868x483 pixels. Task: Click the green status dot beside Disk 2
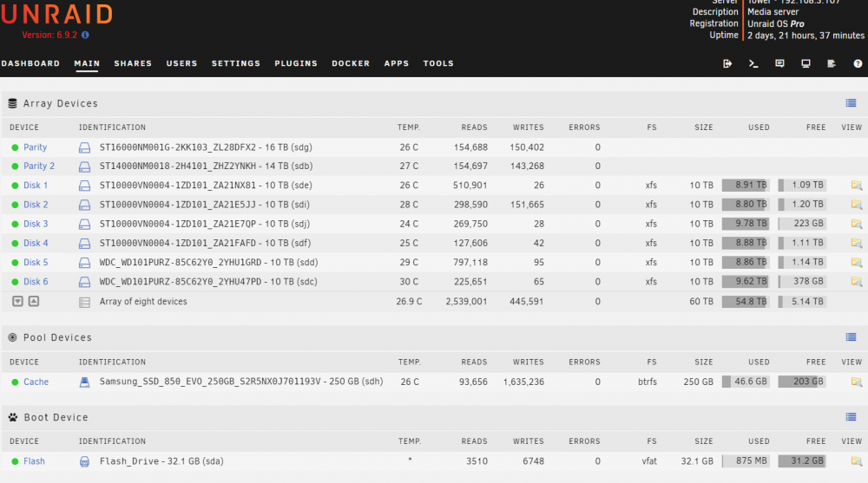pyautogui.click(x=15, y=205)
